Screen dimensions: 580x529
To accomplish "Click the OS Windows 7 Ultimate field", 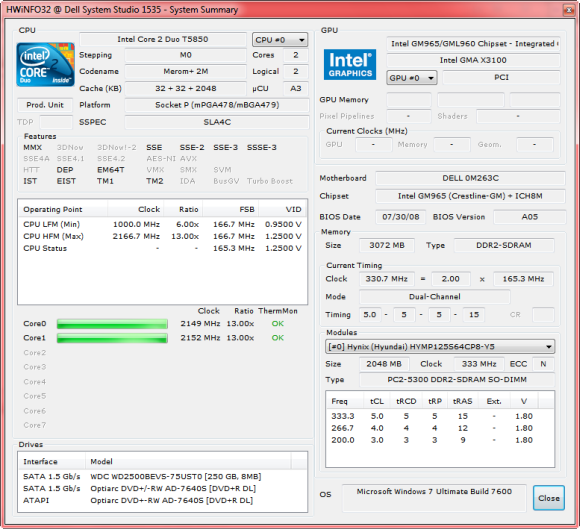I will pyautogui.click(x=434, y=498).
